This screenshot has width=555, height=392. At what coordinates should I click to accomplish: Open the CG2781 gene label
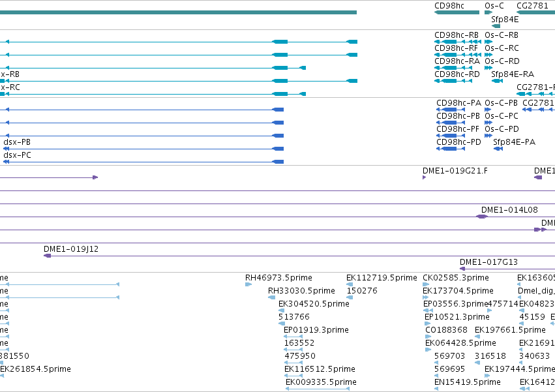(x=532, y=6)
